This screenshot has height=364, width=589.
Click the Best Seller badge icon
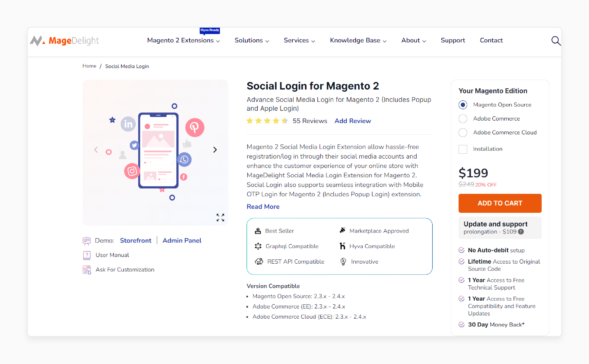(258, 231)
